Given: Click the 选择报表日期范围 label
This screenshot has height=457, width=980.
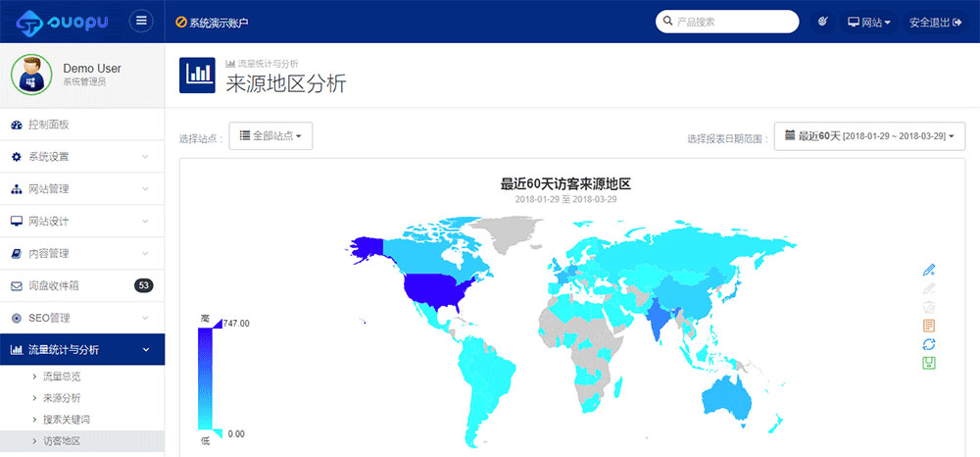Looking at the screenshot, I should (x=728, y=139).
